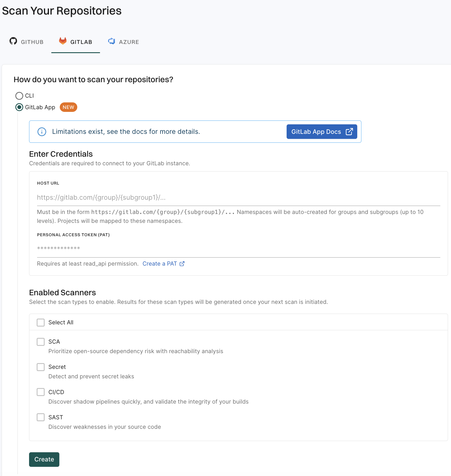451x476 pixels.
Task: Click 'Requires at least read_api permission' text
Action: [88, 264]
